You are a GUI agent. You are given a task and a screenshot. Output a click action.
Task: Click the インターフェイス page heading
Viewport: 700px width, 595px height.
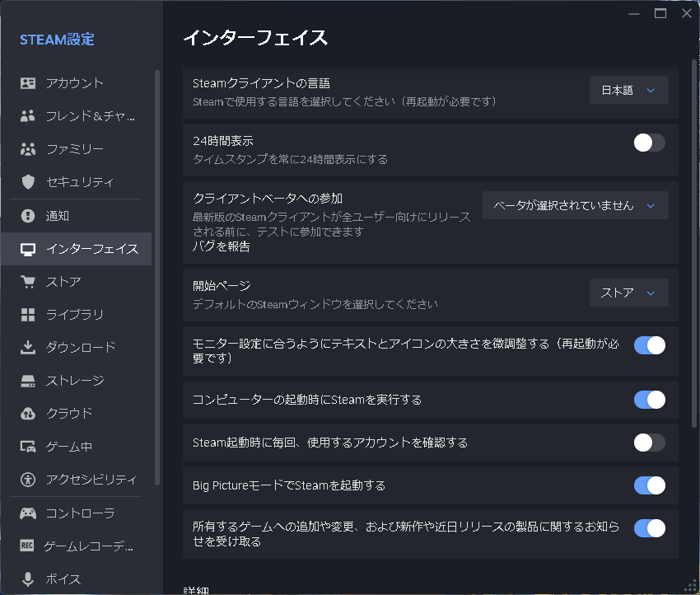pos(256,38)
